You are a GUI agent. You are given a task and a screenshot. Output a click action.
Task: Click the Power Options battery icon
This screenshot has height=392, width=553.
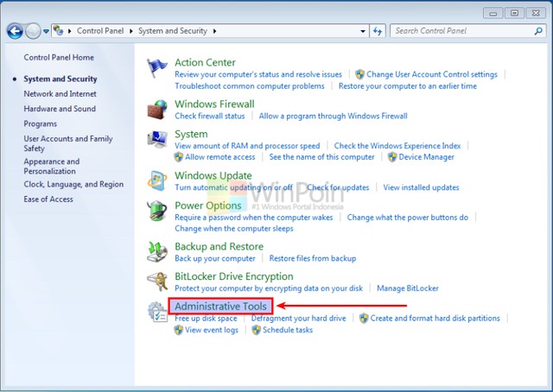(156, 211)
